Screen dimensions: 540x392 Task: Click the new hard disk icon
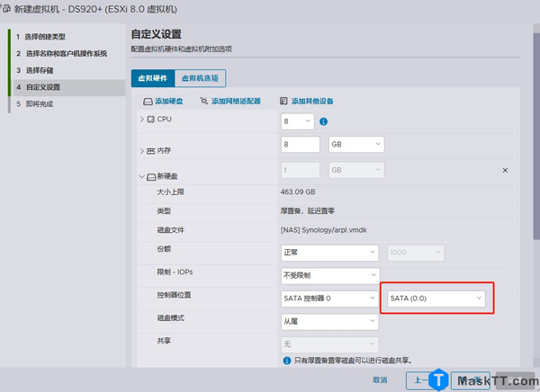151,177
